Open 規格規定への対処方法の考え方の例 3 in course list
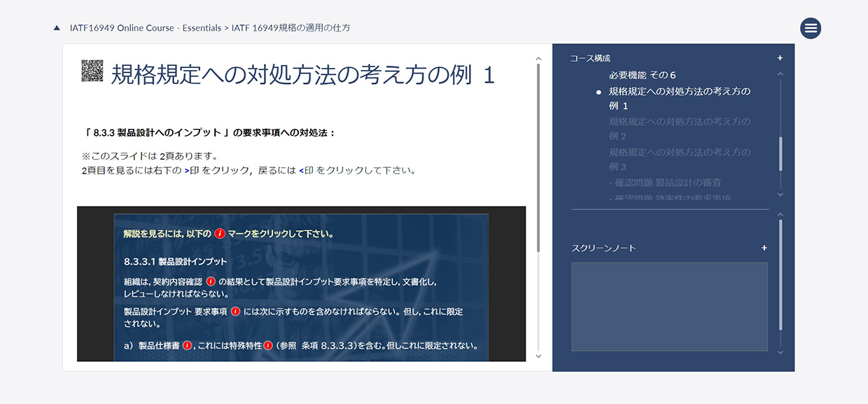This screenshot has width=868, height=404. [680, 159]
